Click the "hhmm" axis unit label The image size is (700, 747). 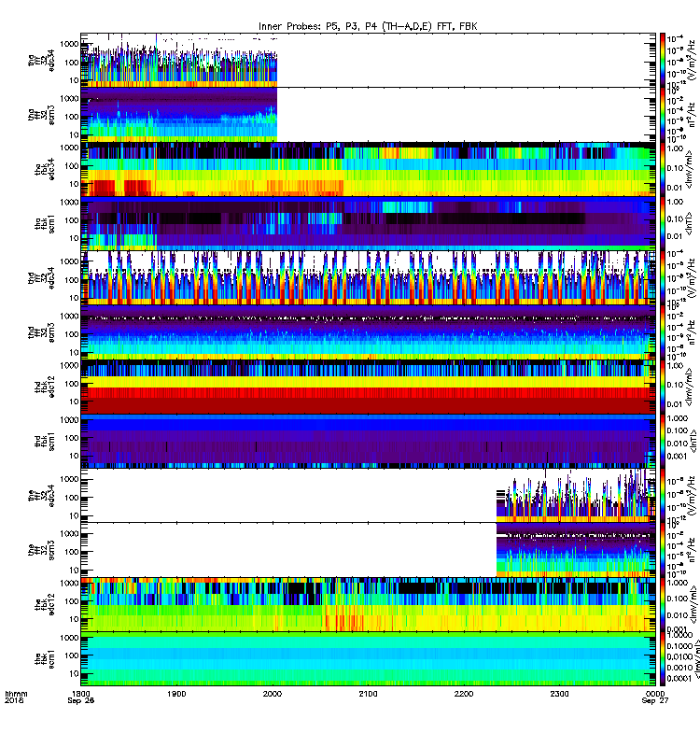[x=16, y=694]
